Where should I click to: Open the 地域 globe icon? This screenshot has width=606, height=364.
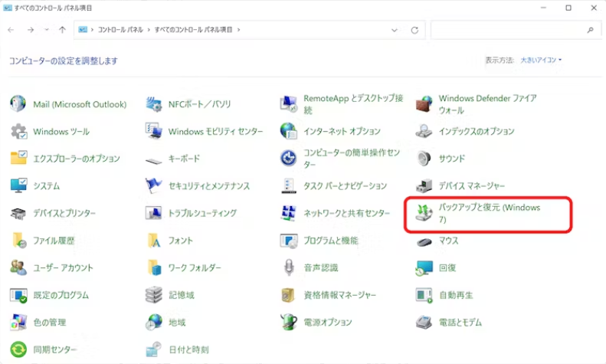(153, 322)
